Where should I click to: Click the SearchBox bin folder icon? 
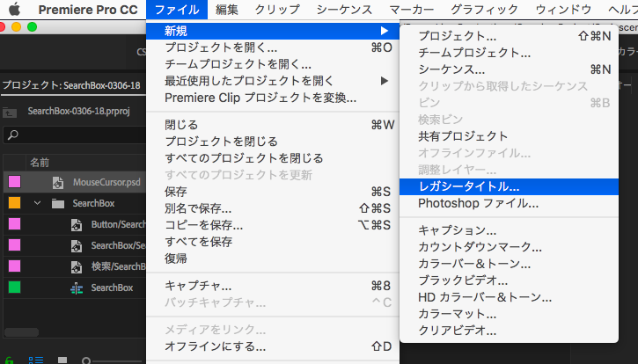[58, 203]
